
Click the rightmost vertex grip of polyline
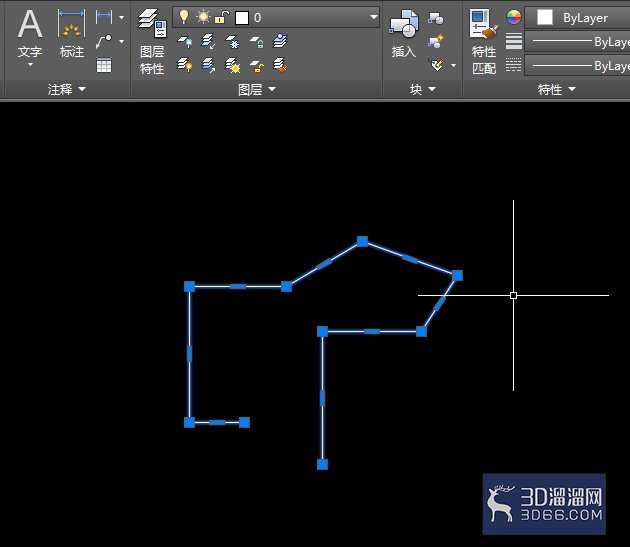coord(457,275)
